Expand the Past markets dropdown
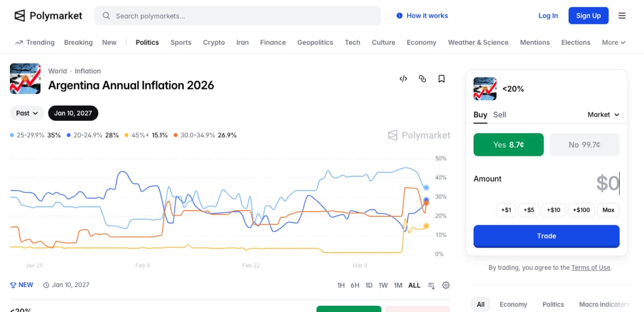644x312 pixels. (x=27, y=113)
